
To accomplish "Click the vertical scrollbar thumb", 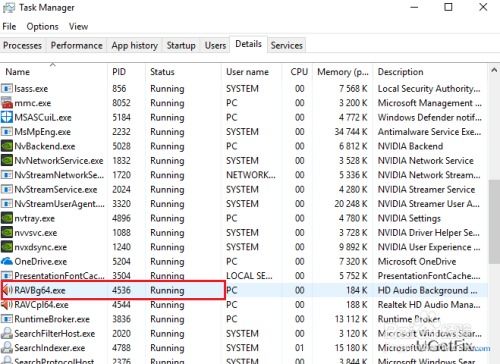I will pyautogui.click(x=494, y=222).
